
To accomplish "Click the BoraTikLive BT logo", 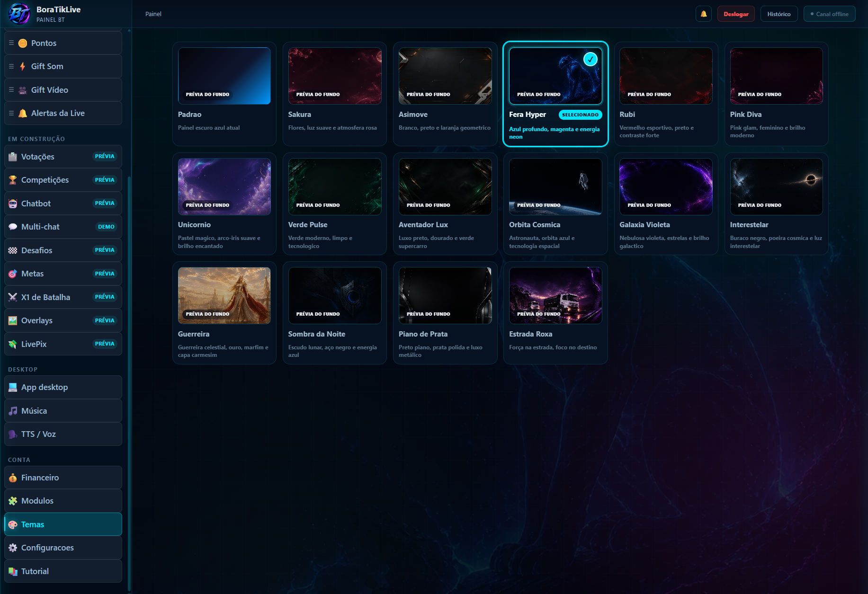I will point(19,14).
